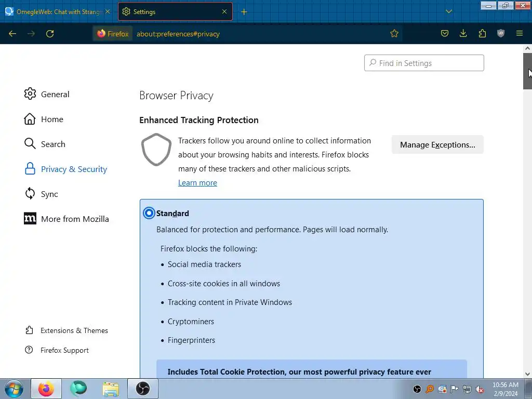Open the Save to Pocket icon

point(445,33)
